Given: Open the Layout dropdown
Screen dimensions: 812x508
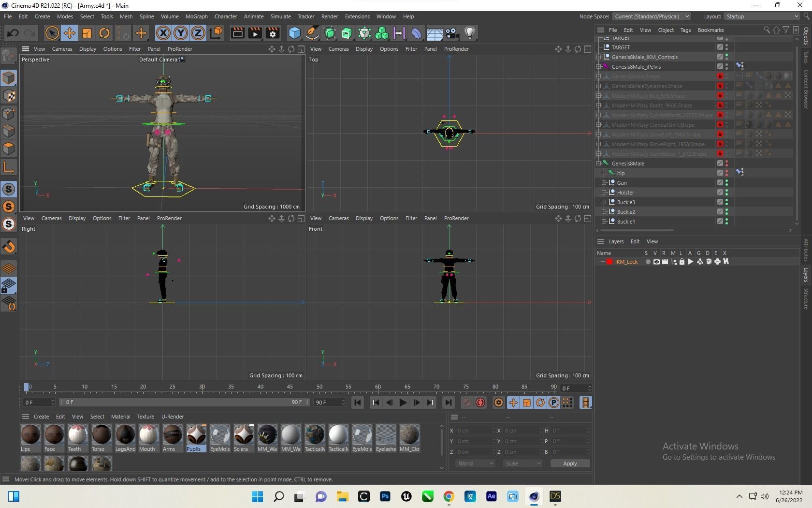Looking at the screenshot, I should coord(762,16).
